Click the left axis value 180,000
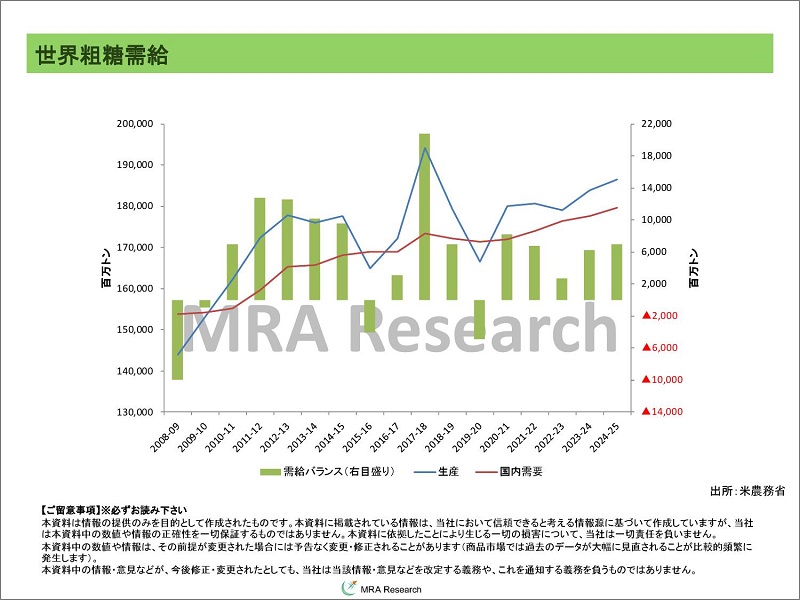The width and height of the screenshot is (800, 600). click(x=135, y=206)
